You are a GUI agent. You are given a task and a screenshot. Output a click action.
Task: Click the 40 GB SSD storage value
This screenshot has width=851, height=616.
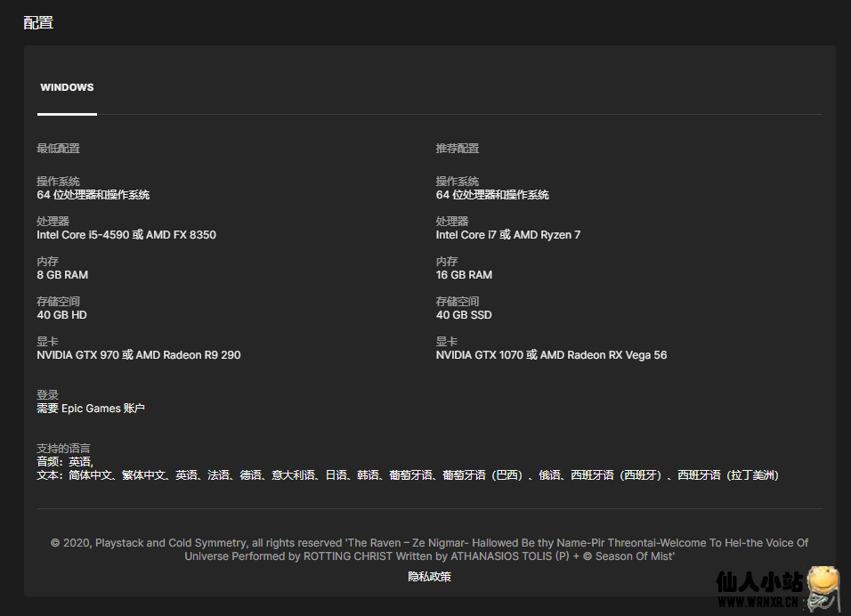click(464, 315)
